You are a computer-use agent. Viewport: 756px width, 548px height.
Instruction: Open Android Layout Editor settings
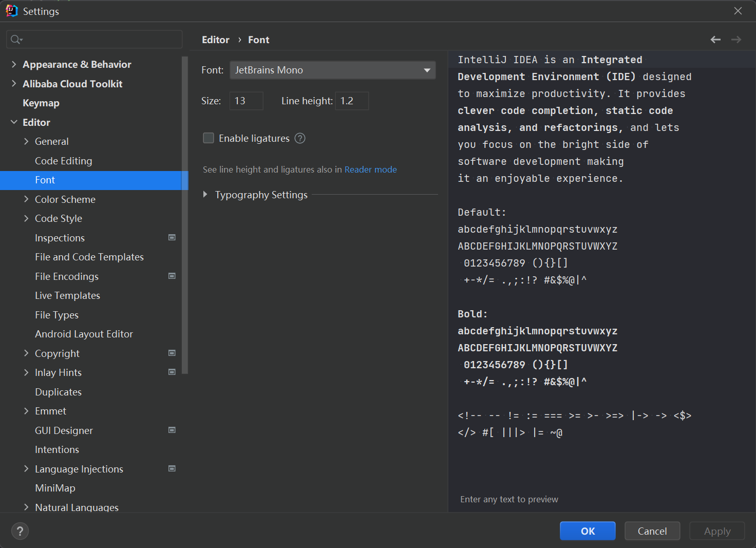84,334
